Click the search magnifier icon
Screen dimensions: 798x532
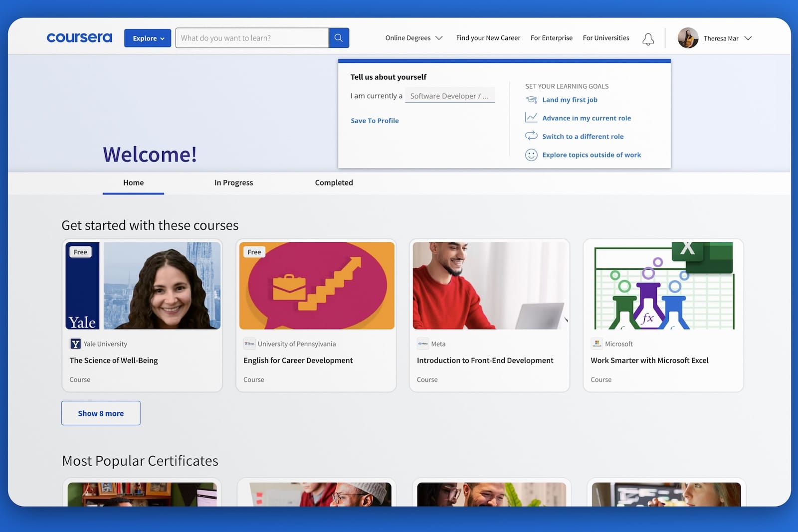[x=338, y=37]
